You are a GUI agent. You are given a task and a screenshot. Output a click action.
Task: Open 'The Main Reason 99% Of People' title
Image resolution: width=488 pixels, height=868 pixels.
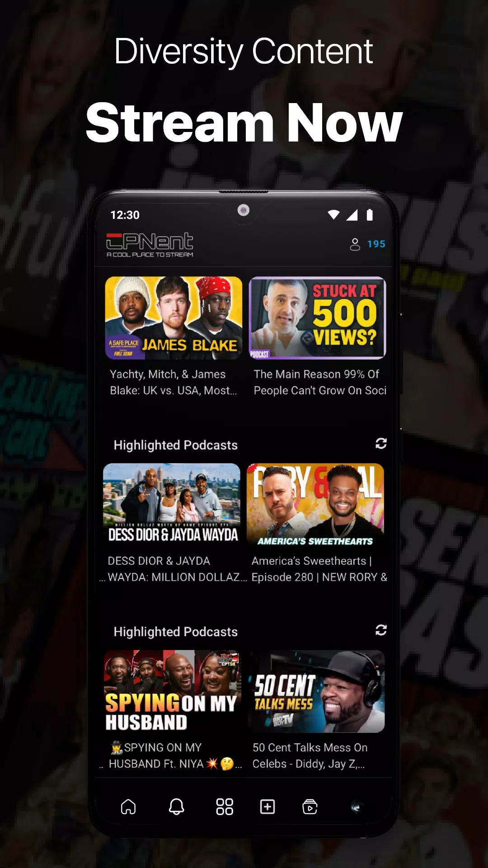tap(320, 382)
